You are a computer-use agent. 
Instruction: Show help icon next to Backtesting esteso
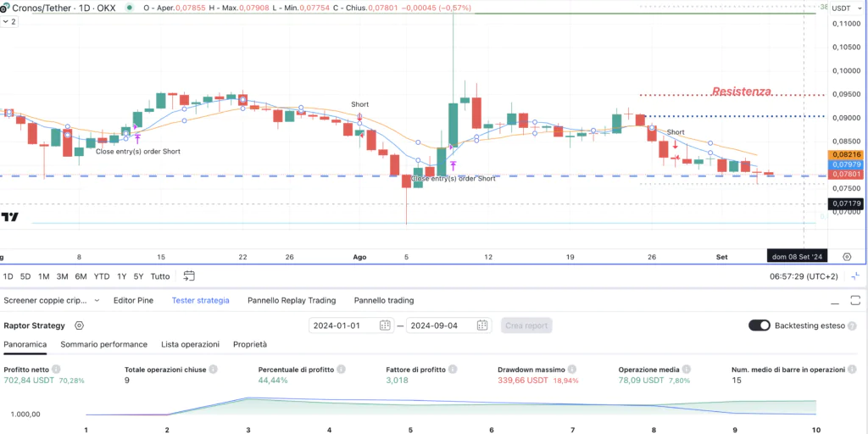(x=851, y=325)
